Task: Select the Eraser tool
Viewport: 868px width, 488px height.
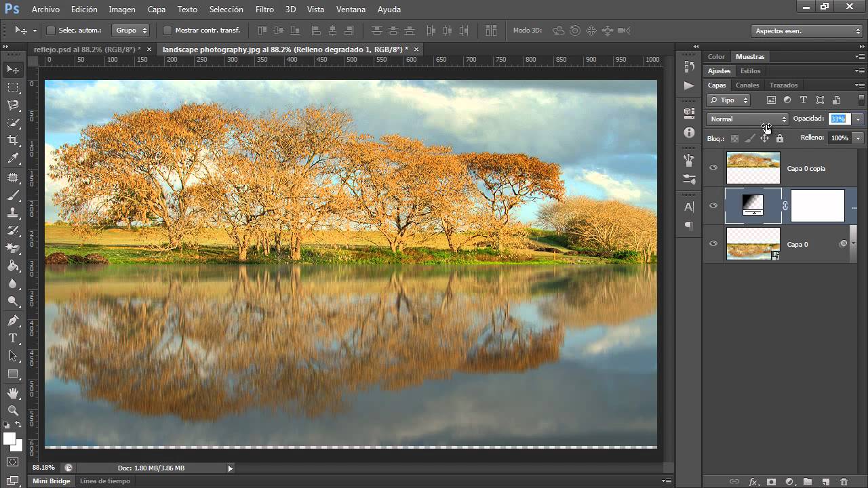Action: click(13, 249)
